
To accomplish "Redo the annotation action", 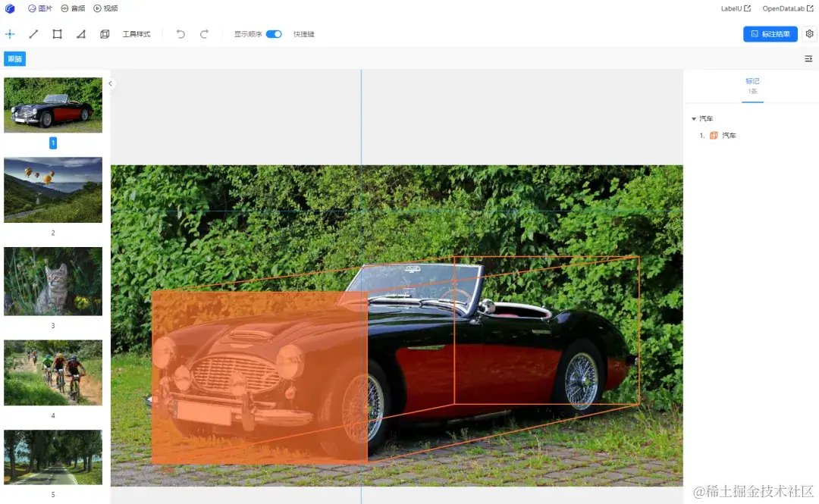I will tap(204, 34).
